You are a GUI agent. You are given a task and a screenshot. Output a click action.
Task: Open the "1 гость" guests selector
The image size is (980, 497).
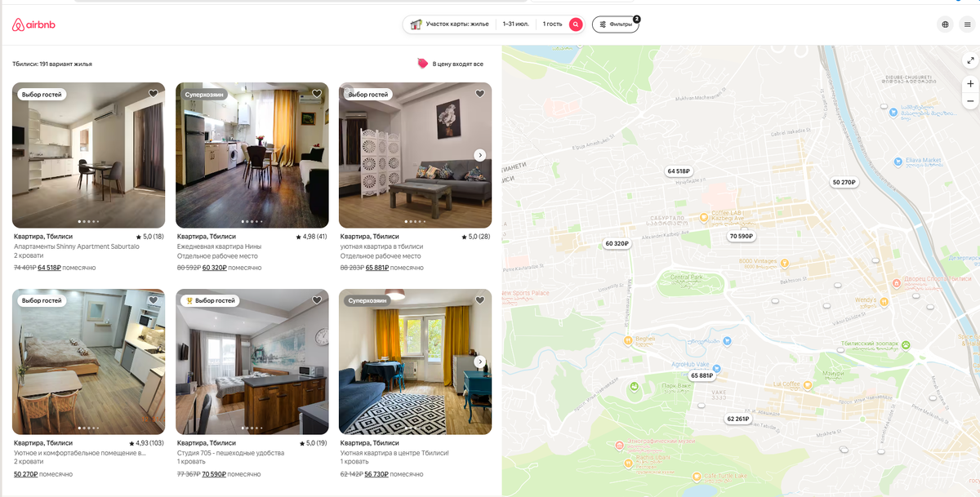[553, 24]
